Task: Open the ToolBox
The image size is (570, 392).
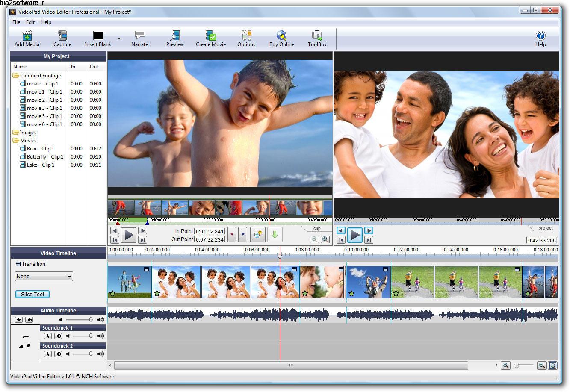Action: [317, 38]
